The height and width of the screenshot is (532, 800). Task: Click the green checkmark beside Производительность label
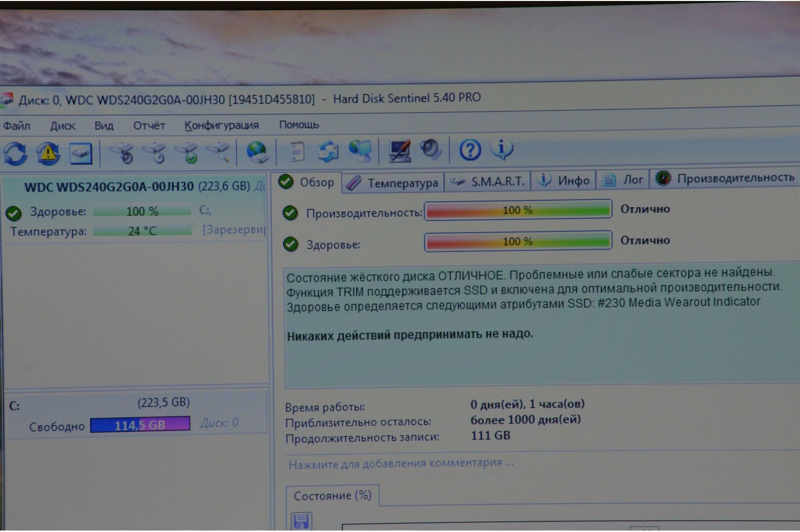(x=290, y=213)
